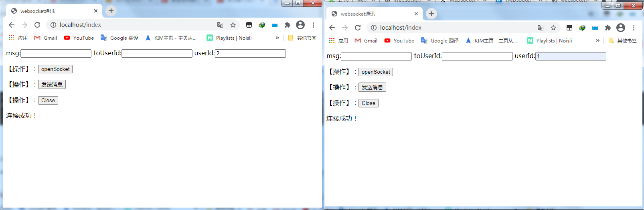This screenshot has width=644, height=210.
Task: Bookmark page with star in right window
Action: pos(553,28)
